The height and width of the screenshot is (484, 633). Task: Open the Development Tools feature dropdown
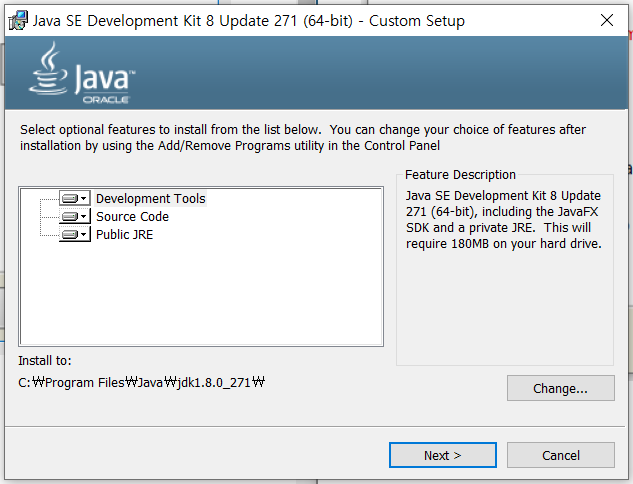coord(75,198)
